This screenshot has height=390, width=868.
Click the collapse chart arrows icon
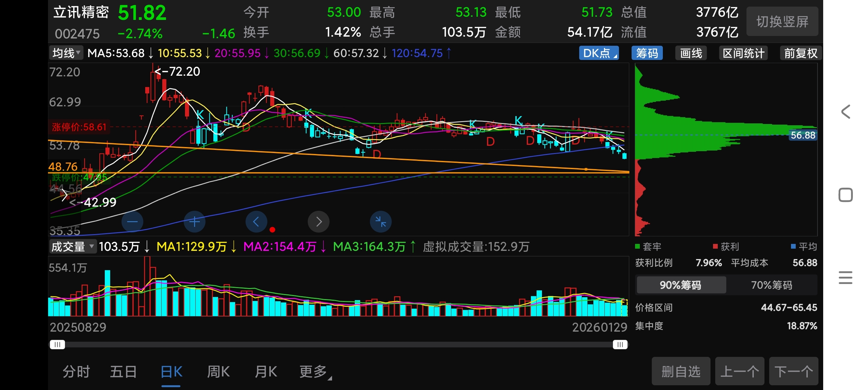click(x=380, y=222)
